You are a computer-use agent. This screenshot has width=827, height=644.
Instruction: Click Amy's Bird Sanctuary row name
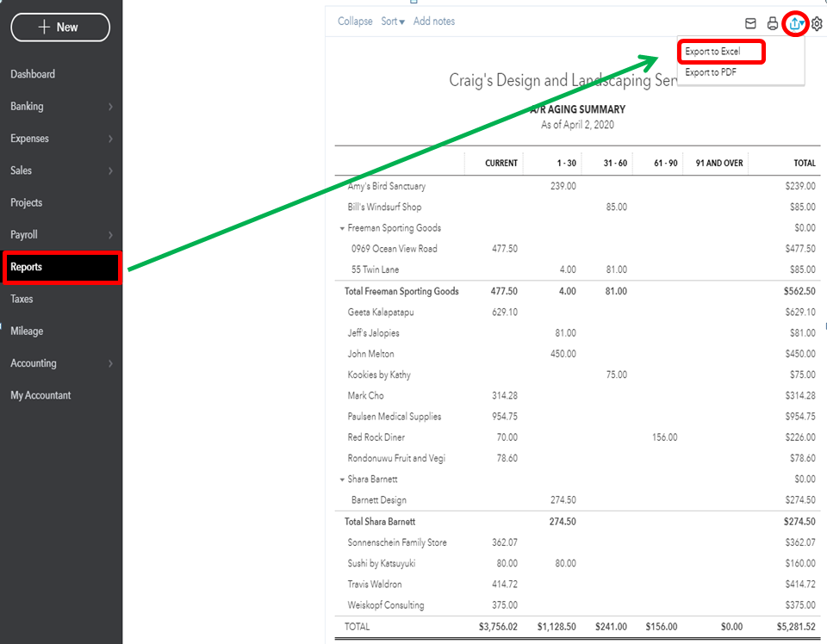[x=387, y=187]
